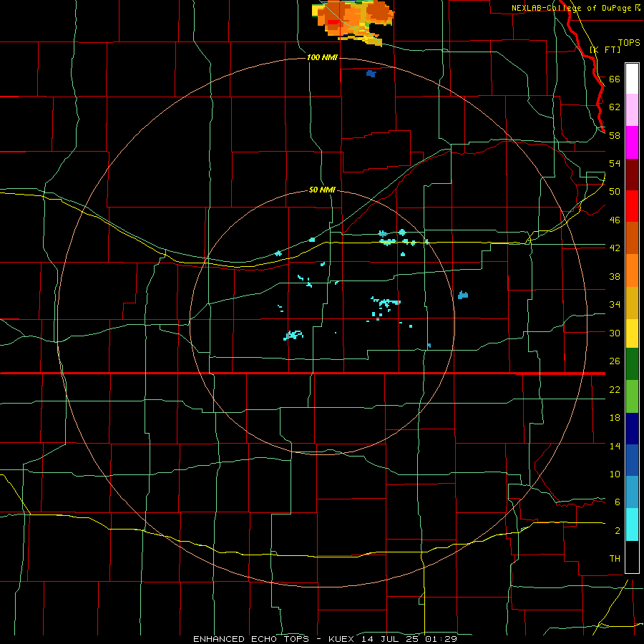Image resolution: width=644 pixels, height=644 pixels.
Task: Choose the cyan legend band
Action: (x=632, y=525)
